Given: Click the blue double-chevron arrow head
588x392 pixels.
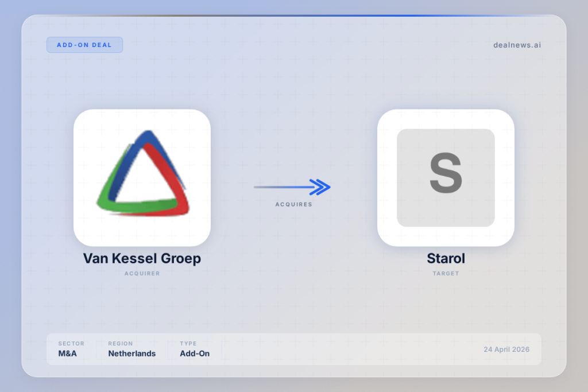Looking at the screenshot, I should coord(320,187).
